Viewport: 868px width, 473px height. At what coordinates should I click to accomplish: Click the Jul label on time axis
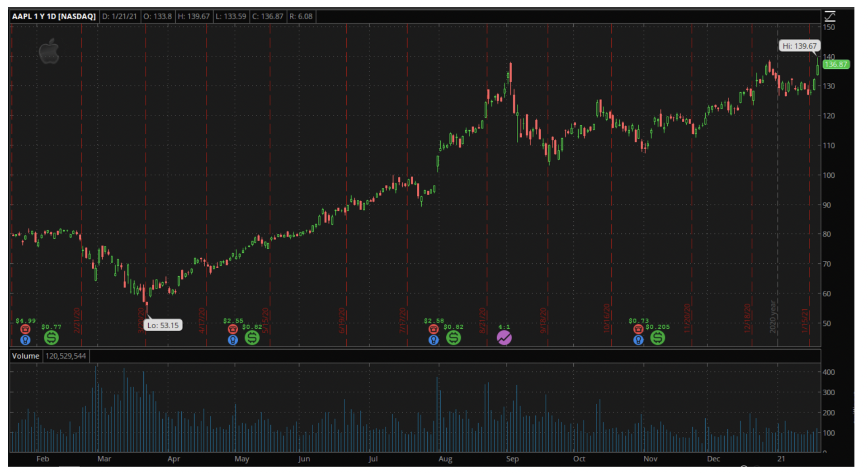tap(373, 459)
